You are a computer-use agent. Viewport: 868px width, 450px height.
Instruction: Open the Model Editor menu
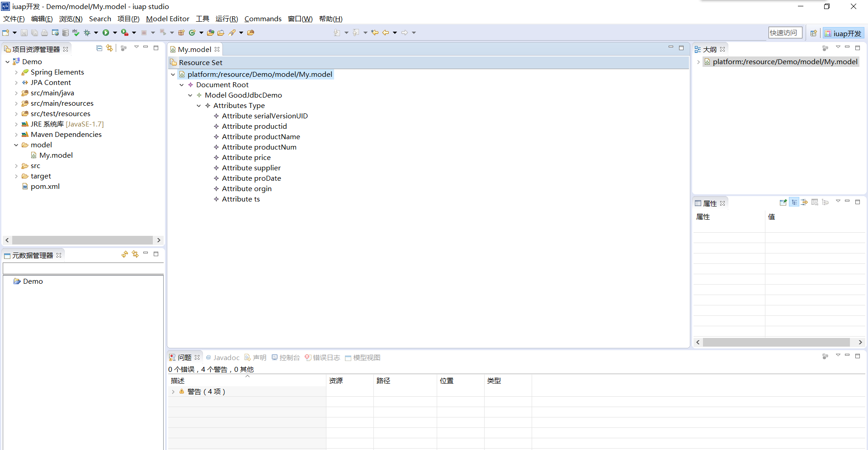click(x=167, y=19)
